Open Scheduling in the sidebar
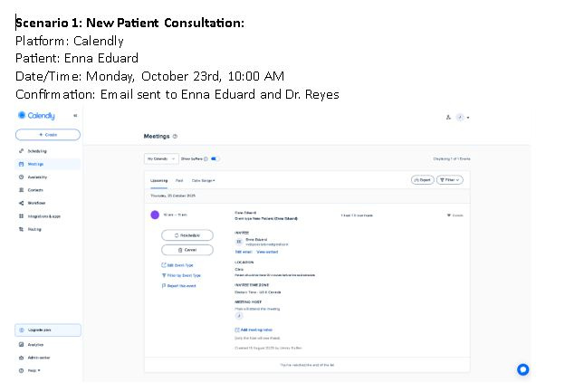 36,150
